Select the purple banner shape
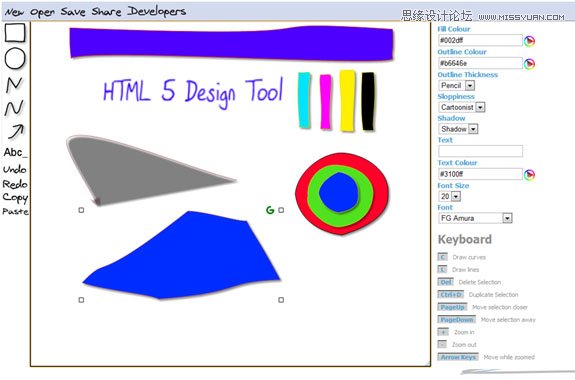This screenshot has width=575, height=380. click(x=231, y=43)
